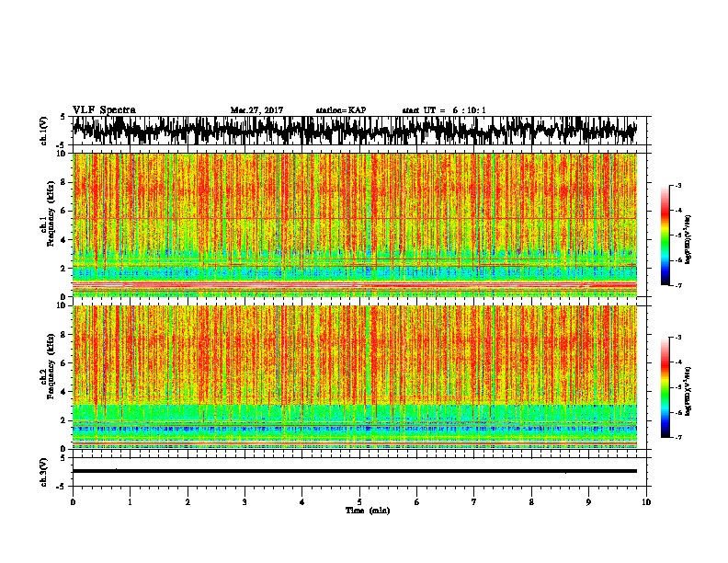This screenshot has width=728, height=563.
Task: Click time axis tick label "3"
Action: coord(245,502)
